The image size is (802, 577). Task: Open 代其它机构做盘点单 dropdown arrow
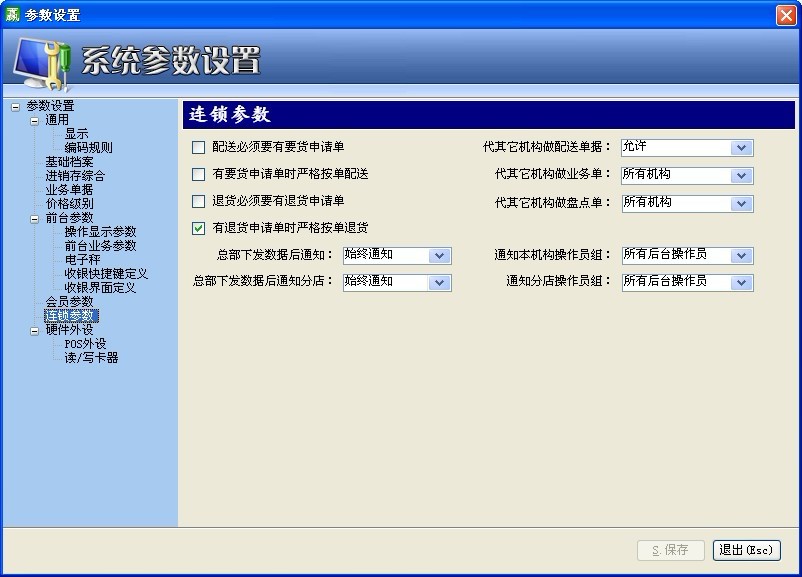coord(742,204)
